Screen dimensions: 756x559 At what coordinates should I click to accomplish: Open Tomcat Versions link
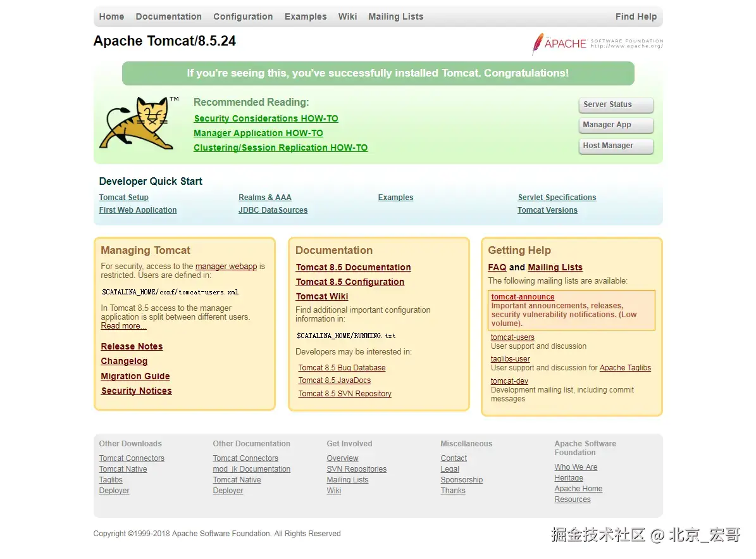[x=547, y=210]
